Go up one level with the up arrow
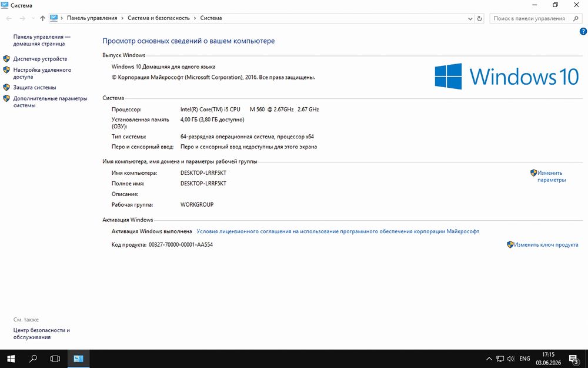The image size is (588, 368). 42,18
